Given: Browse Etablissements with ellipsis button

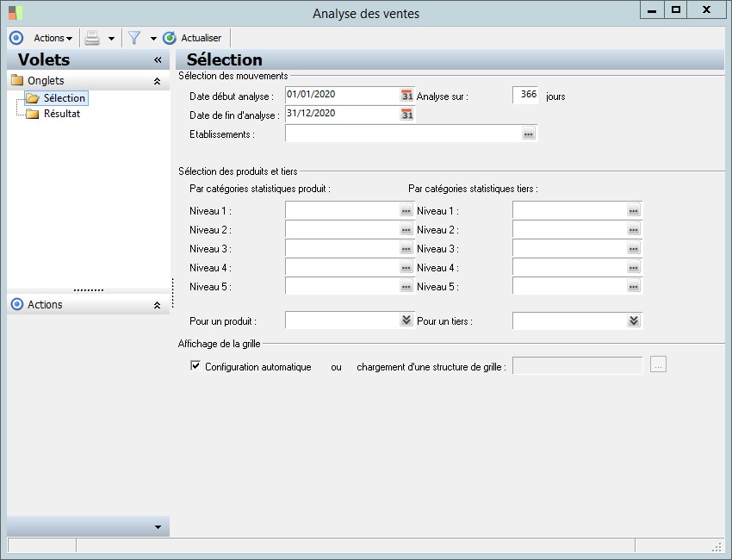Looking at the screenshot, I should tap(528, 134).
